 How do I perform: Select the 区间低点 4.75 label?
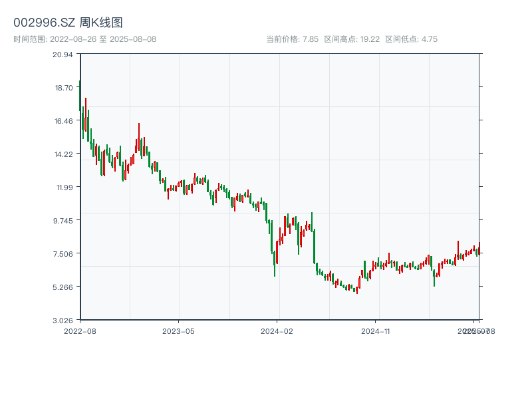[x=411, y=39]
